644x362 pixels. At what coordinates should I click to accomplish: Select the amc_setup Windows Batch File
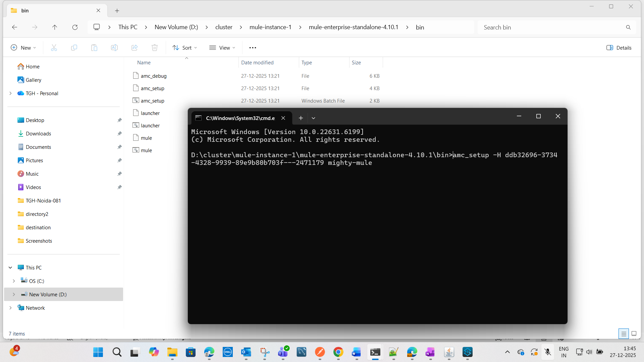[153, 101]
